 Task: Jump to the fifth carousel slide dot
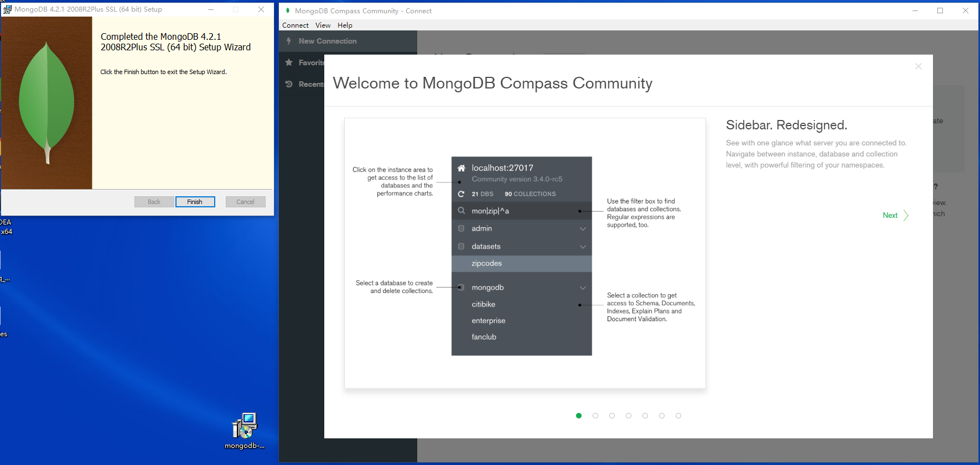coord(645,416)
